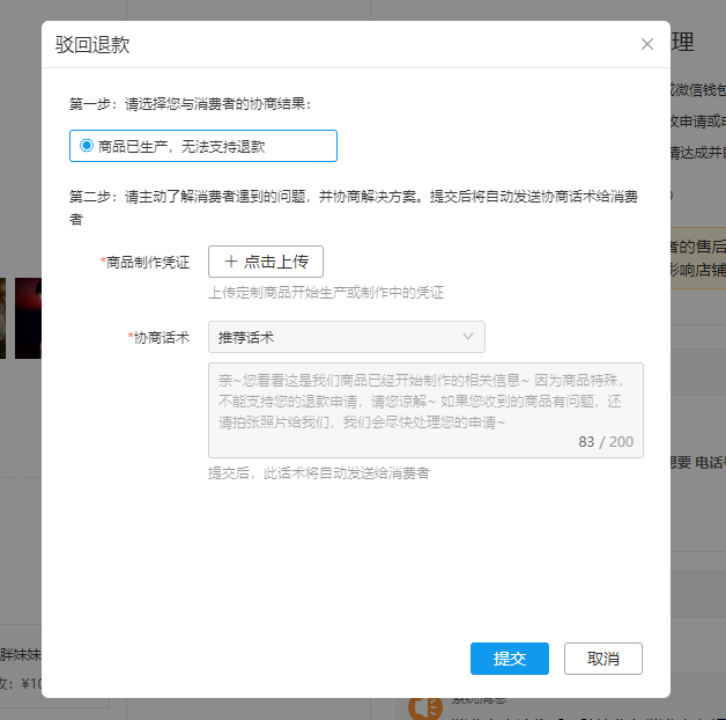Image resolution: width=726 pixels, height=720 pixels.
Task: Select the 商品已生产，无法支持退款 radio button
Action: pyautogui.click(x=86, y=146)
